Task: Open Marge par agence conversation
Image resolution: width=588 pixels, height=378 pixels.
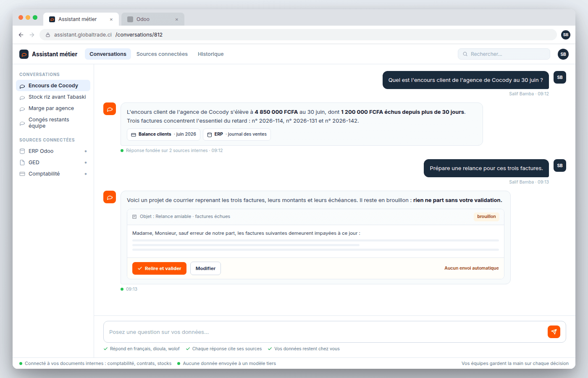Action: [53, 108]
